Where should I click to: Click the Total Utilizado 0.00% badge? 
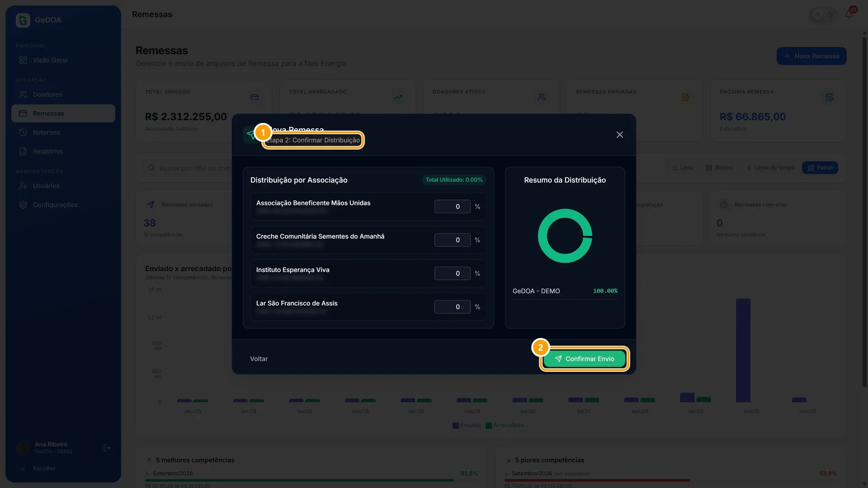tap(454, 180)
